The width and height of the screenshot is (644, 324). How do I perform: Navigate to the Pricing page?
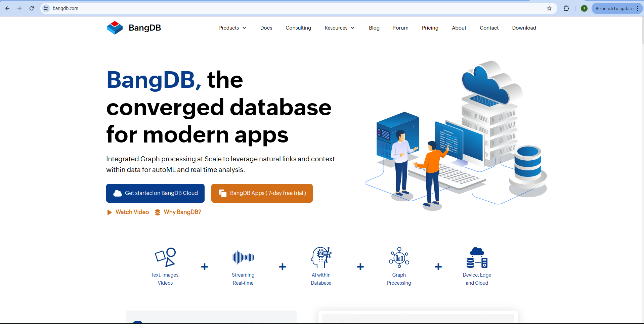(430, 28)
